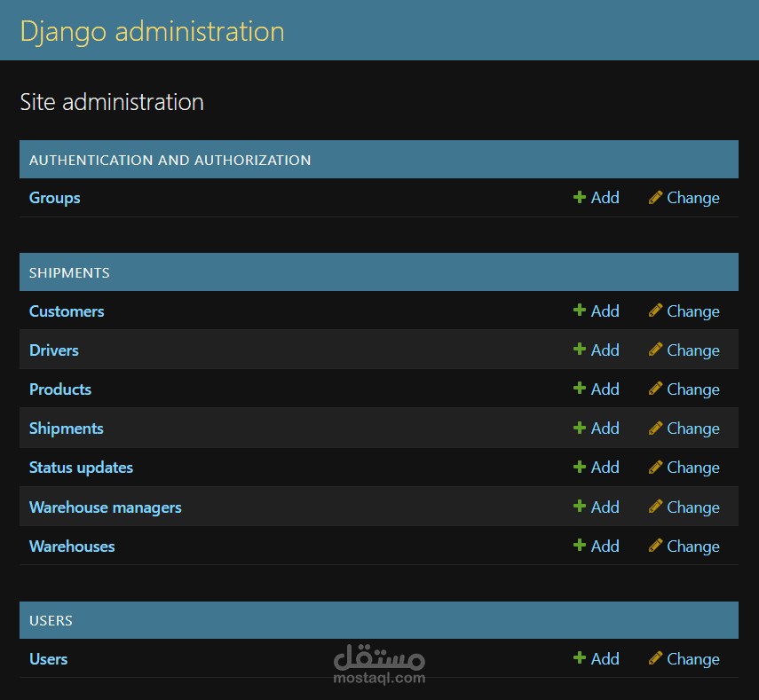
Task: Click Add text link for Groups
Action: [605, 197]
